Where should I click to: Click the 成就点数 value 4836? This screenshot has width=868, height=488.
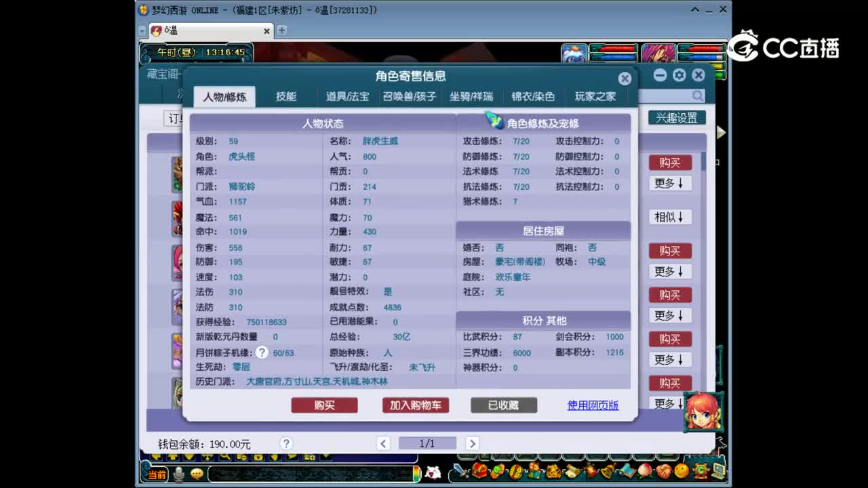click(x=393, y=308)
